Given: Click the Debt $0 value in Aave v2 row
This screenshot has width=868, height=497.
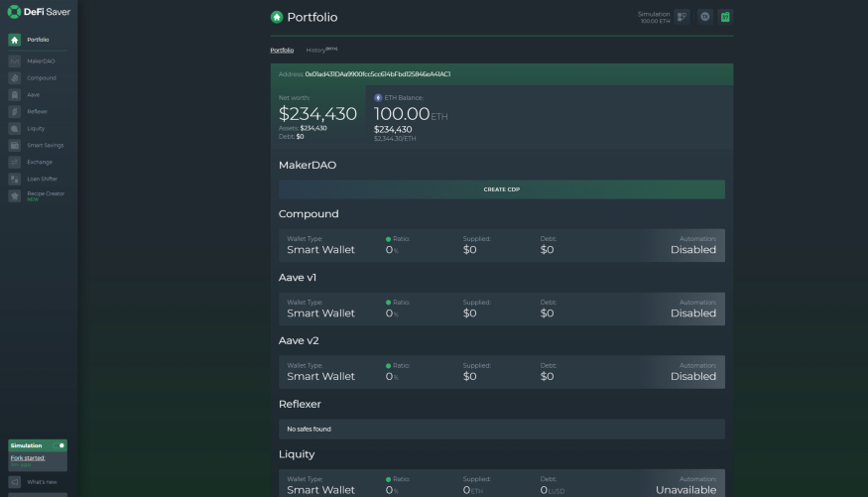Looking at the screenshot, I should pyautogui.click(x=547, y=376).
